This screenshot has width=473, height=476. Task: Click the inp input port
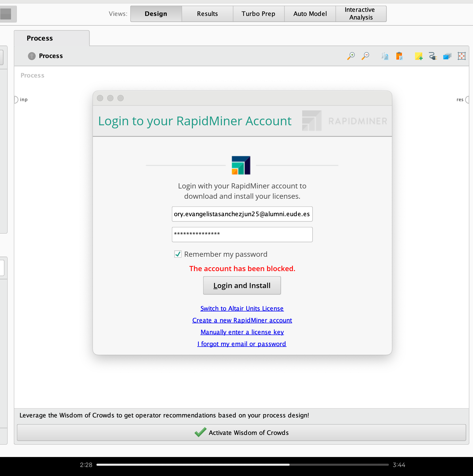[x=16, y=100]
